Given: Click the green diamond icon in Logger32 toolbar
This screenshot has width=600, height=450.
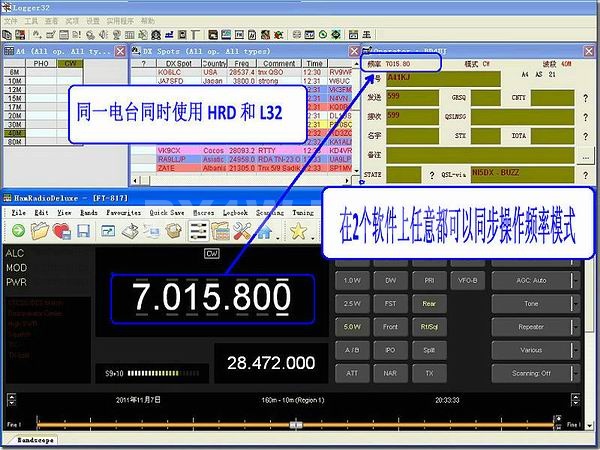Looking at the screenshot, I should (x=336, y=35).
